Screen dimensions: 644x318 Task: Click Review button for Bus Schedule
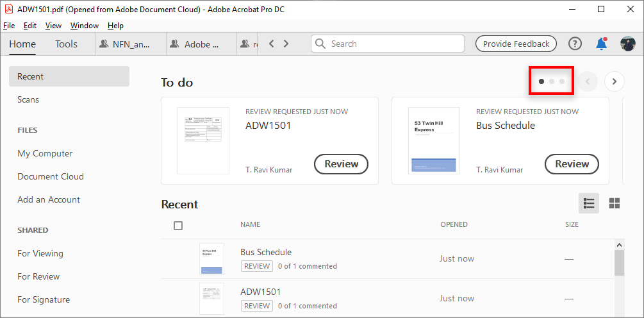click(x=572, y=163)
